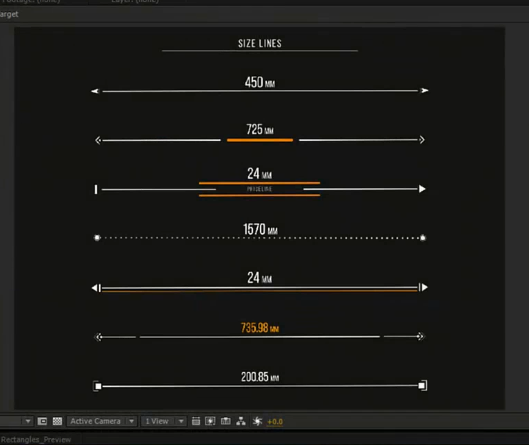Open the Fast Previews icon menu
Image resolution: width=529 pixels, height=445 pixels.
210,421
